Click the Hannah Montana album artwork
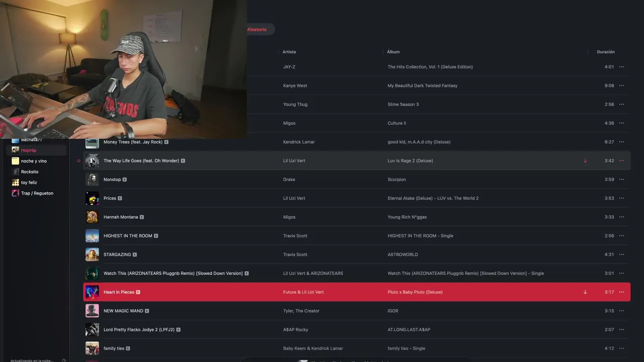Viewport: 644px width, 362px height. point(92,217)
